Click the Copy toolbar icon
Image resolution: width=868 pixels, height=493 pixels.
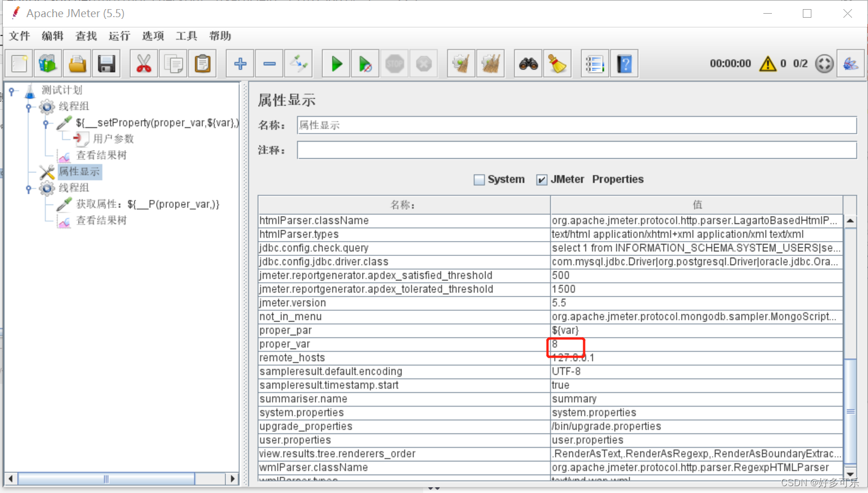click(173, 63)
